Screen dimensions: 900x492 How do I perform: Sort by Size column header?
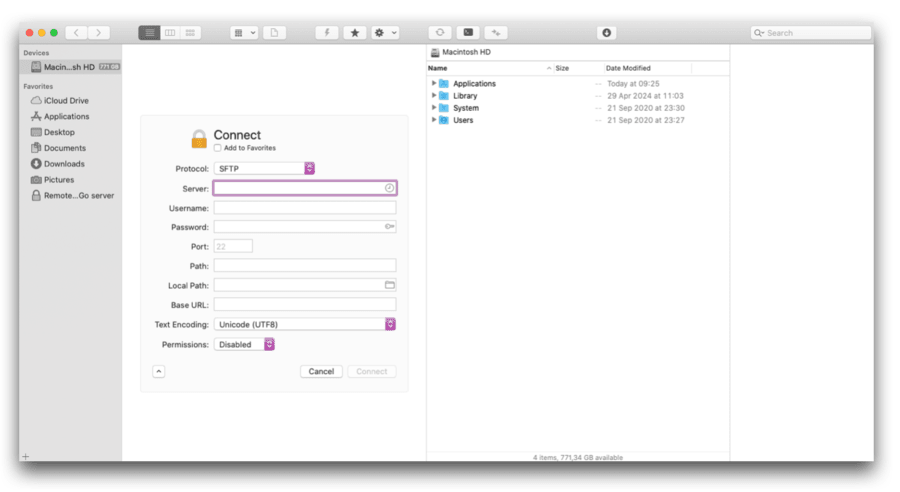(578, 68)
